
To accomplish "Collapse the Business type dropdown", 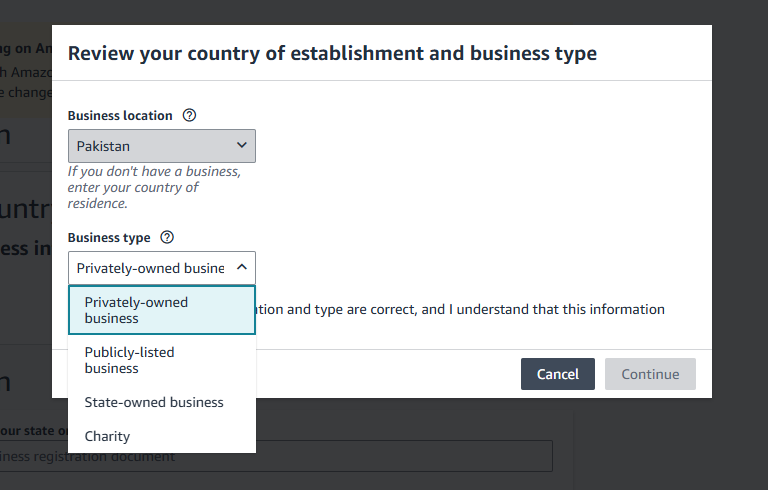I will [162, 268].
